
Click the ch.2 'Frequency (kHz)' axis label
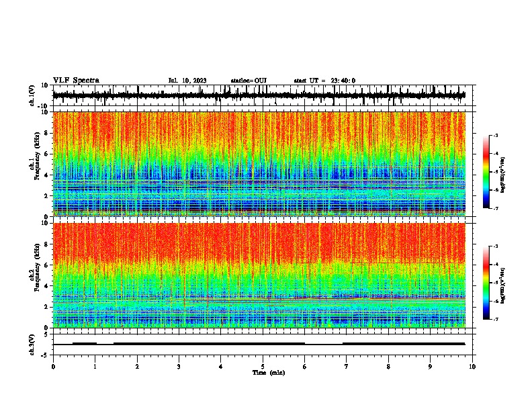[x=37, y=267]
